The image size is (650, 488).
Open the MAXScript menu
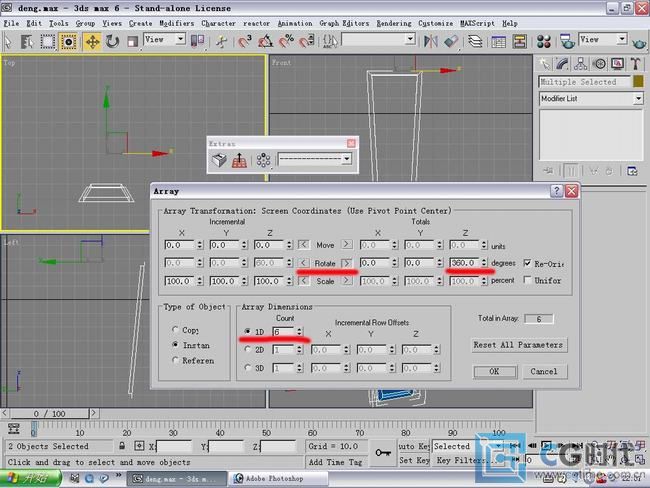coord(477,24)
